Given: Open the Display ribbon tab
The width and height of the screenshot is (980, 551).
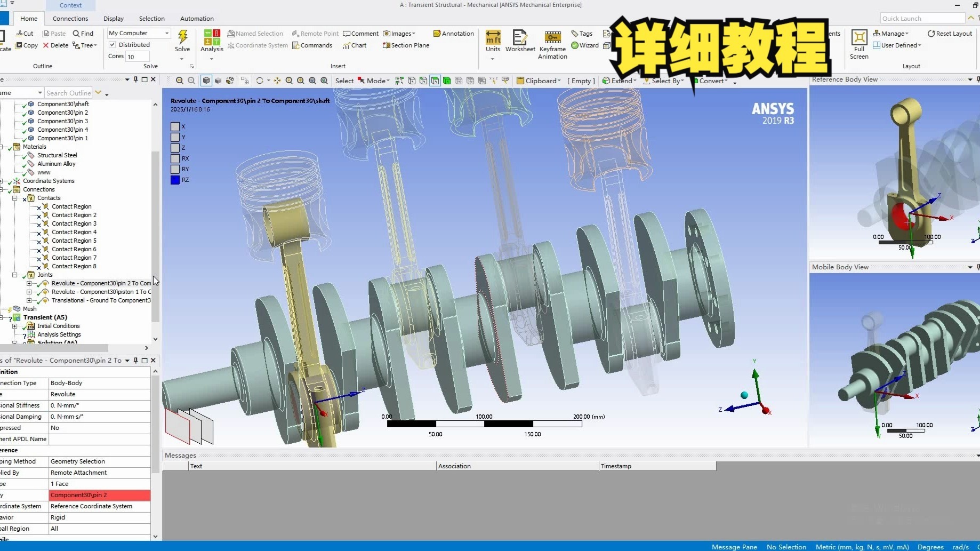Looking at the screenshot, I should [114, 19].
